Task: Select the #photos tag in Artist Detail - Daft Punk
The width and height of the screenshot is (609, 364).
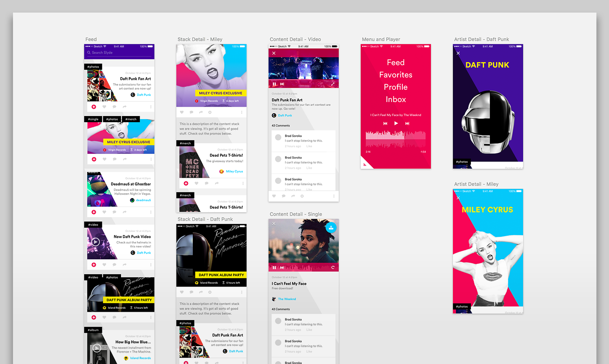Action: [462, 162]
